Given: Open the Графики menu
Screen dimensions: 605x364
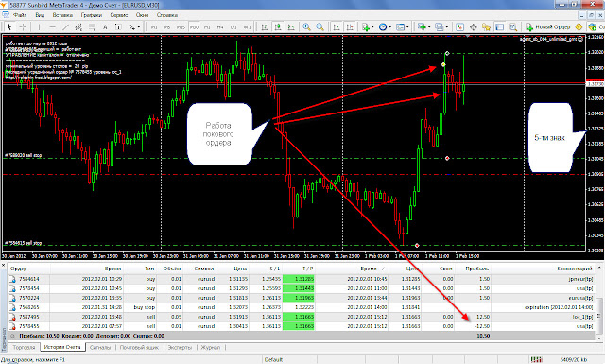Looking at the screenshot, I should pos(92,15).
